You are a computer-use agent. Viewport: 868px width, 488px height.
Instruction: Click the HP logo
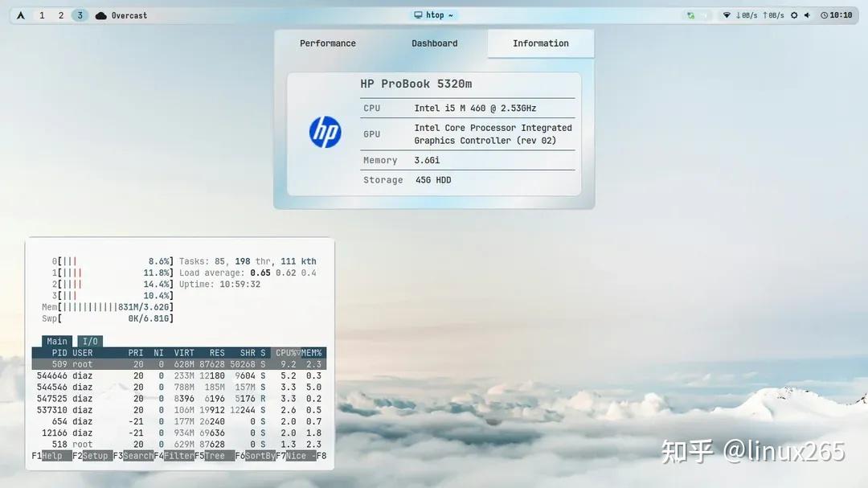point(325,132)
